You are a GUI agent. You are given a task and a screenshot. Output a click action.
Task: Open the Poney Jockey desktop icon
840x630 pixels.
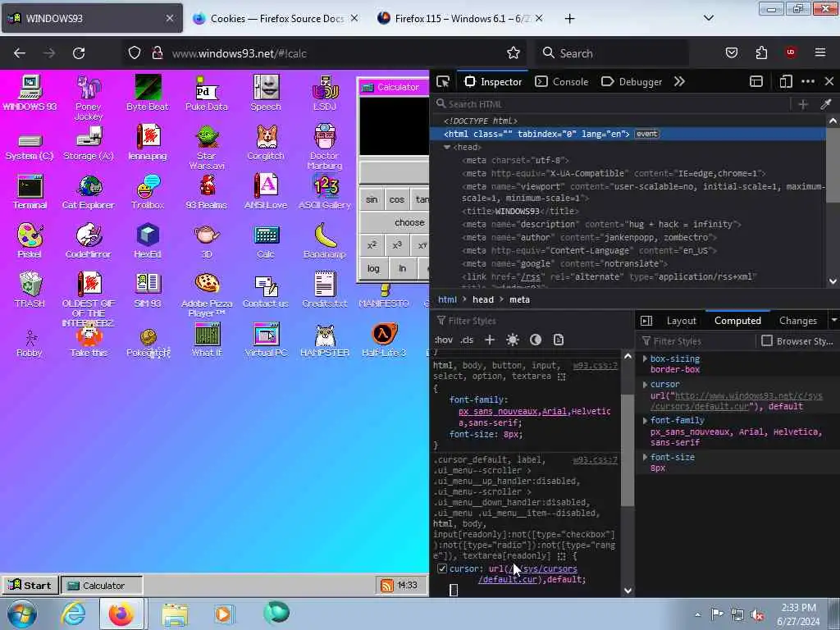[89, 98]
